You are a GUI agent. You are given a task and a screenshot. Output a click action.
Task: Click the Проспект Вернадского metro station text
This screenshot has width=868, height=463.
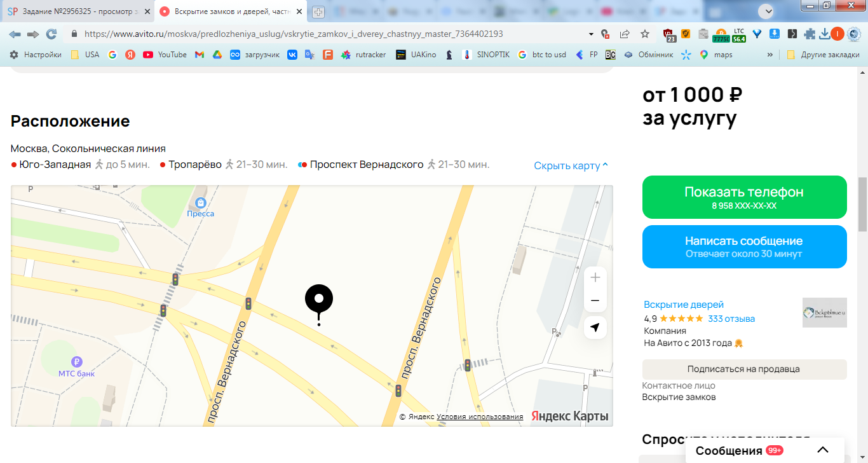[367, 165]
